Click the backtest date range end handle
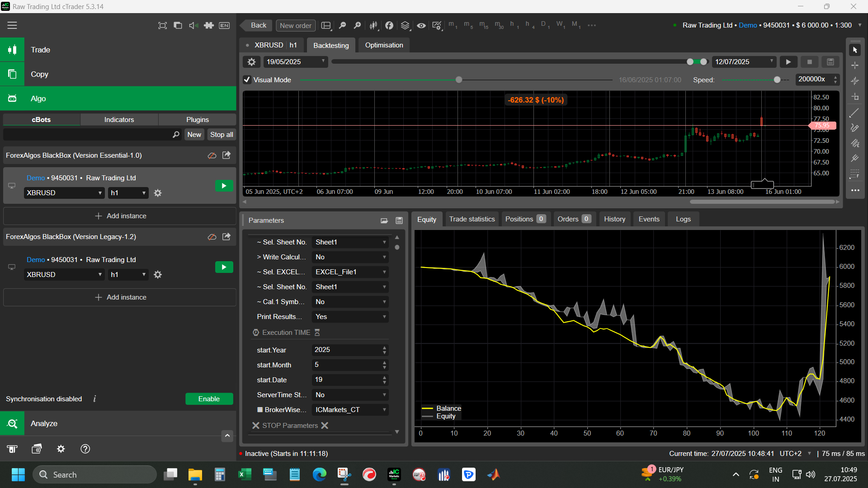The width and height of the screenshot is (868, 488). click(x=703, y=62)
